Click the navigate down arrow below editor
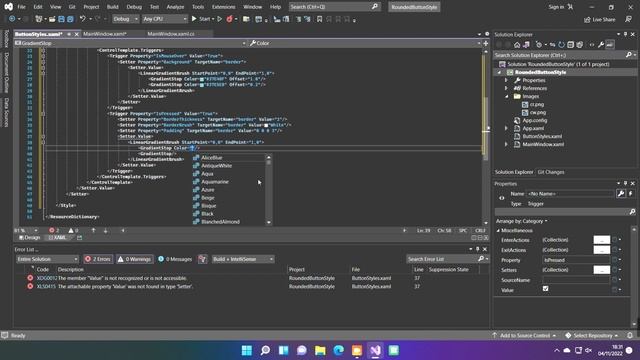Screen dimensions: 640x360 pos(106,231)
